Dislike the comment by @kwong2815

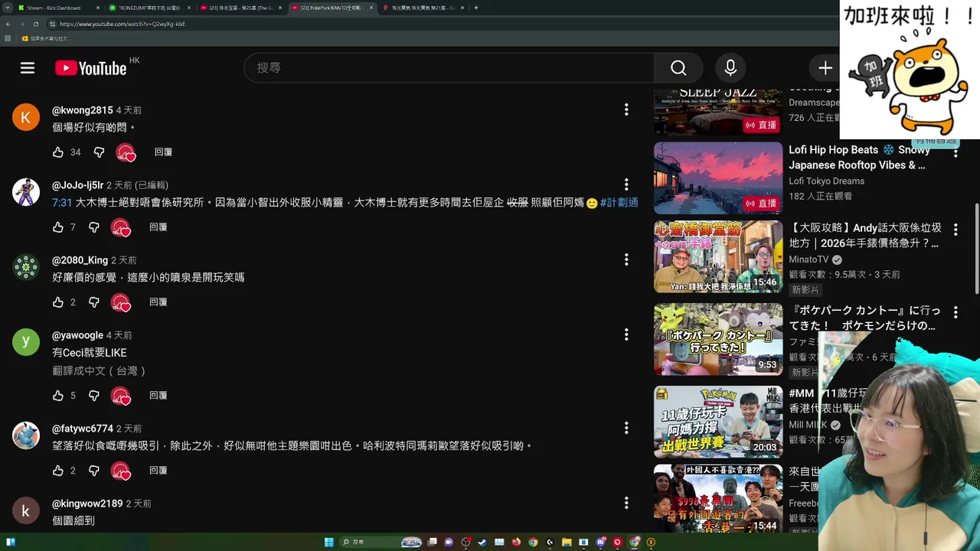coord(99,152)
